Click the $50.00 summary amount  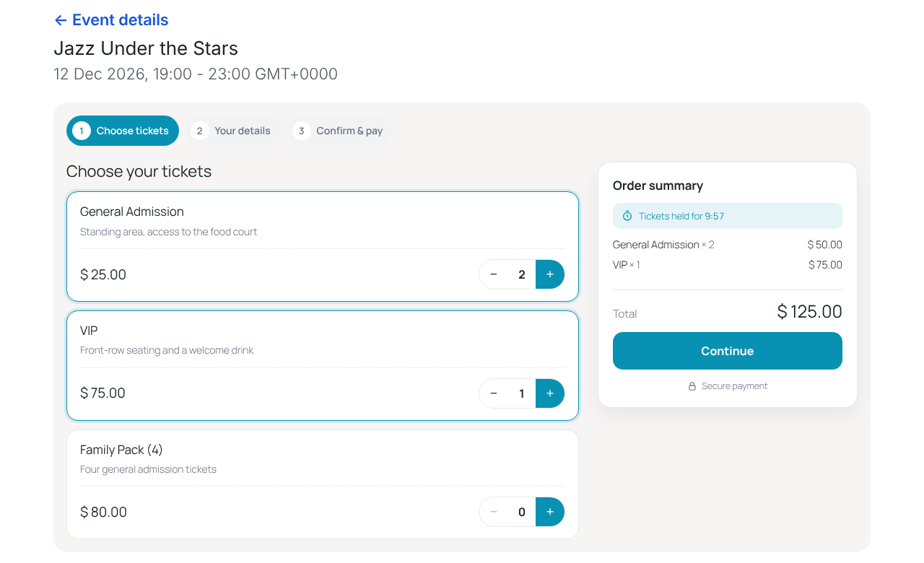pyautogui.click(x=824, y=245)
